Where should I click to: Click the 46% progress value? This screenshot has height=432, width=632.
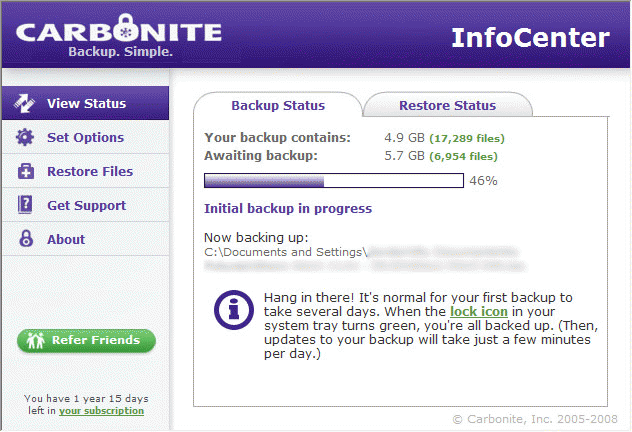pos(483,181)
